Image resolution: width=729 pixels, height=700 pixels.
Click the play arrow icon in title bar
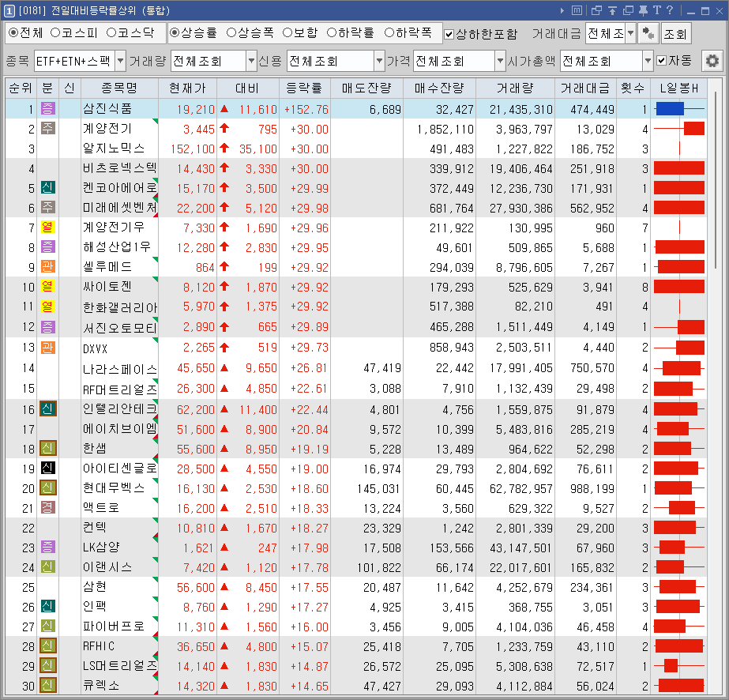(x=562, y=10)
